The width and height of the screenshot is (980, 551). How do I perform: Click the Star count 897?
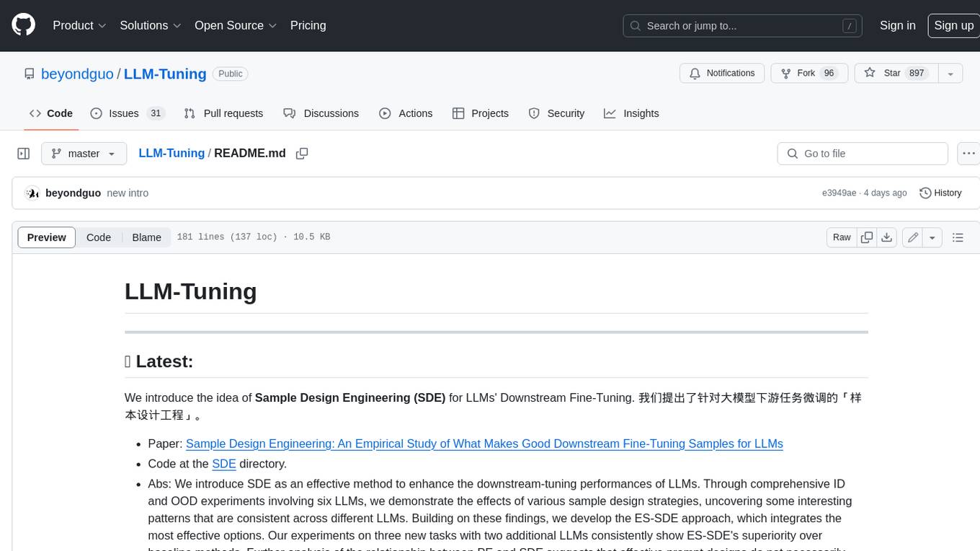tap(917, 74)
